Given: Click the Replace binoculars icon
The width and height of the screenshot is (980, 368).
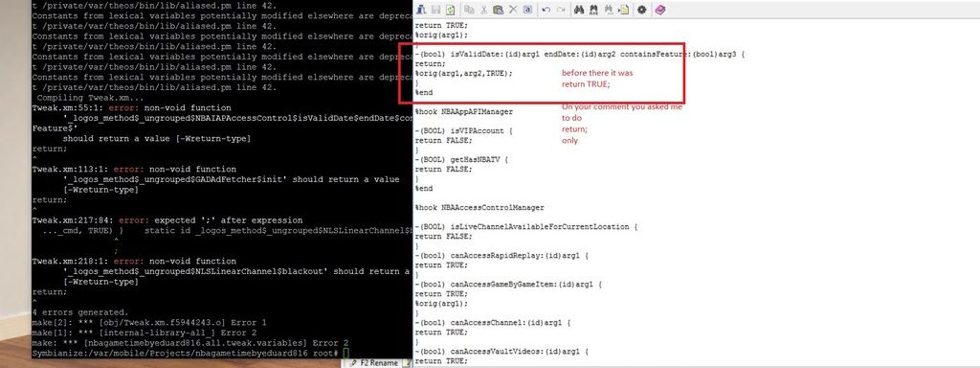Looking at the screenshot, I should click(x=593, y=10).
